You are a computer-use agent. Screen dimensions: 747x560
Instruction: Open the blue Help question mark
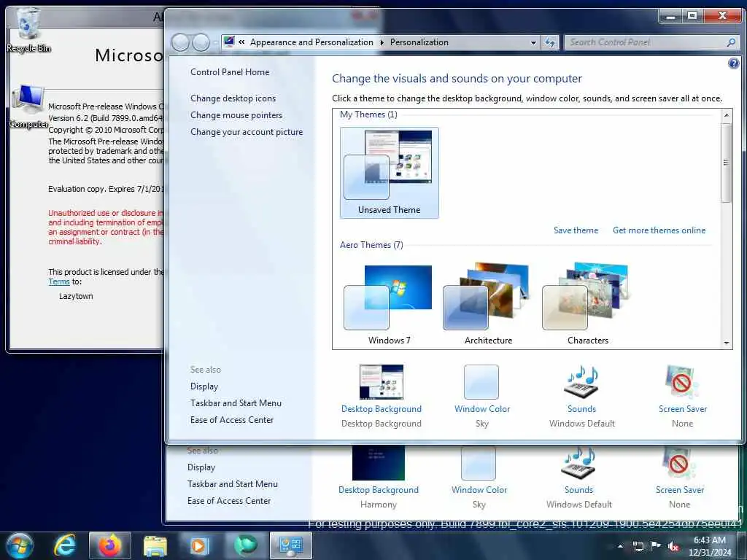(x=734, y=63)
